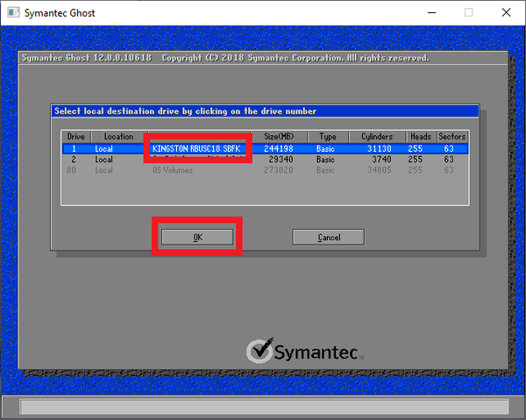
Task: Maximize the Symantec Ghost window
Action: (x=468, y=13)
